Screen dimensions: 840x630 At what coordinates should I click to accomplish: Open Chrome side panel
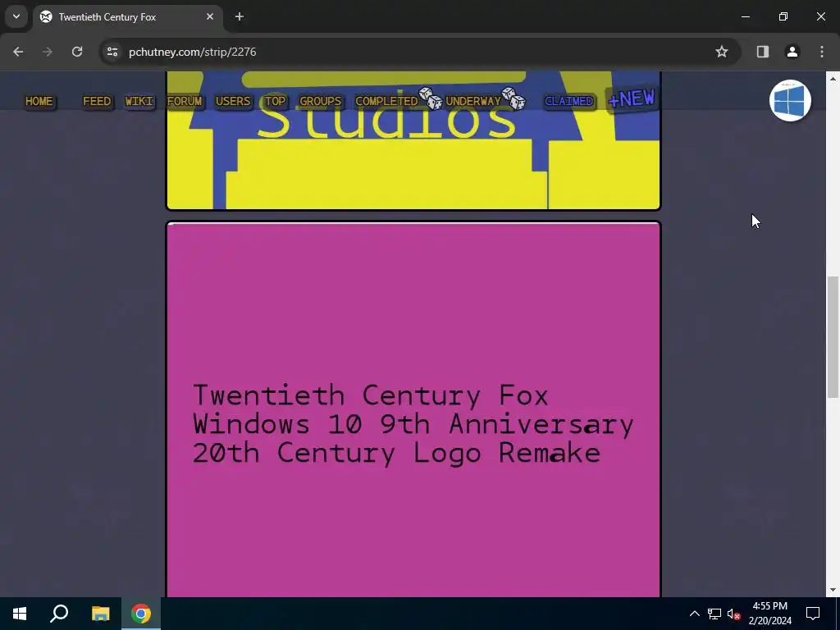tap(762, 52)
